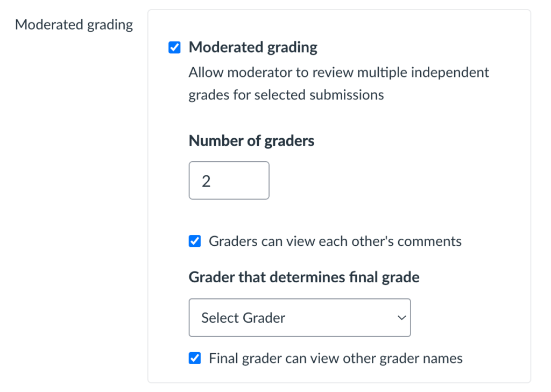Expand the final grade determiner menu
The image size is (551, 392).
[x=299, y=318]
